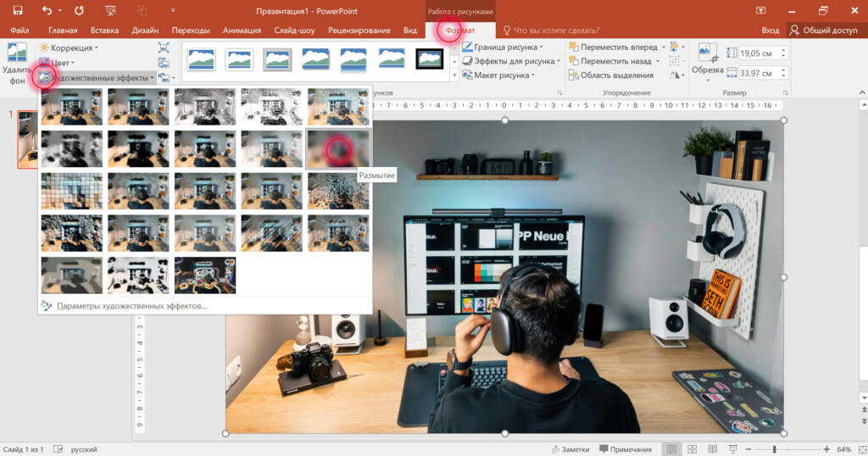Click the Share (Общий доступ) button
This screenshot has height=456, width=868.
click(x=823, y=31)
